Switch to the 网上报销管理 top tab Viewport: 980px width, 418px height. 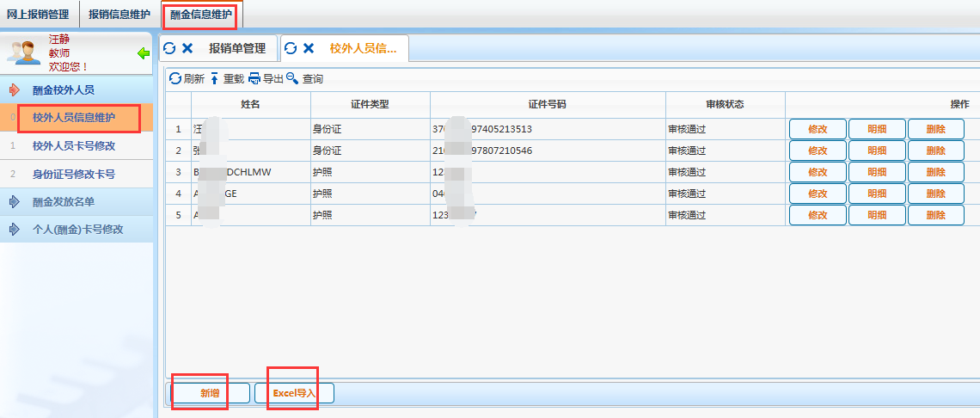click(40, 14)
